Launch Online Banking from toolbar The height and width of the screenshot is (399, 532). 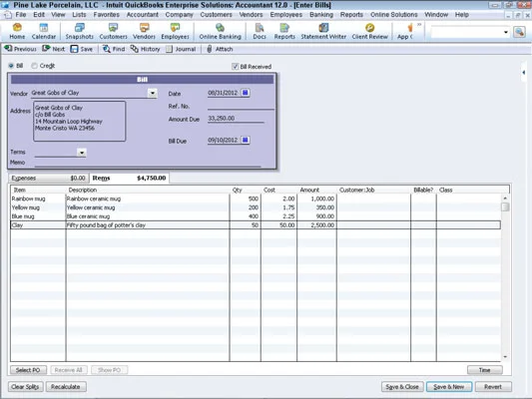(220, 31)
